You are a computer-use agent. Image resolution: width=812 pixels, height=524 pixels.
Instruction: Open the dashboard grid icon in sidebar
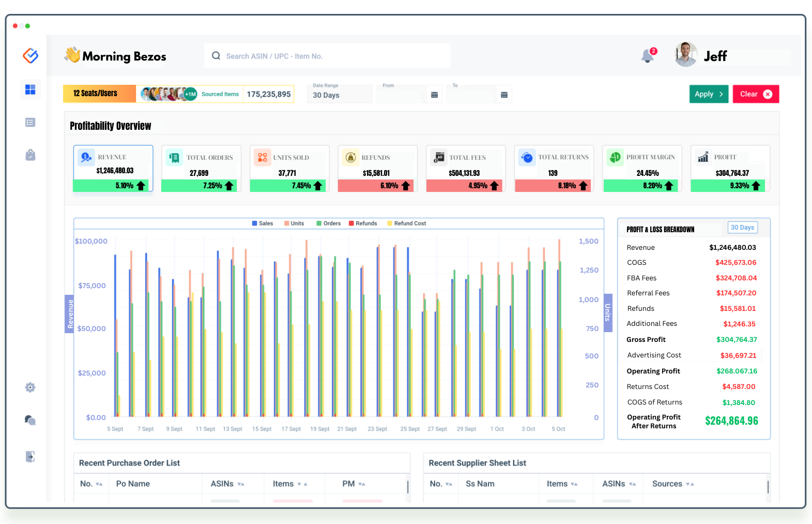[30, 89]
